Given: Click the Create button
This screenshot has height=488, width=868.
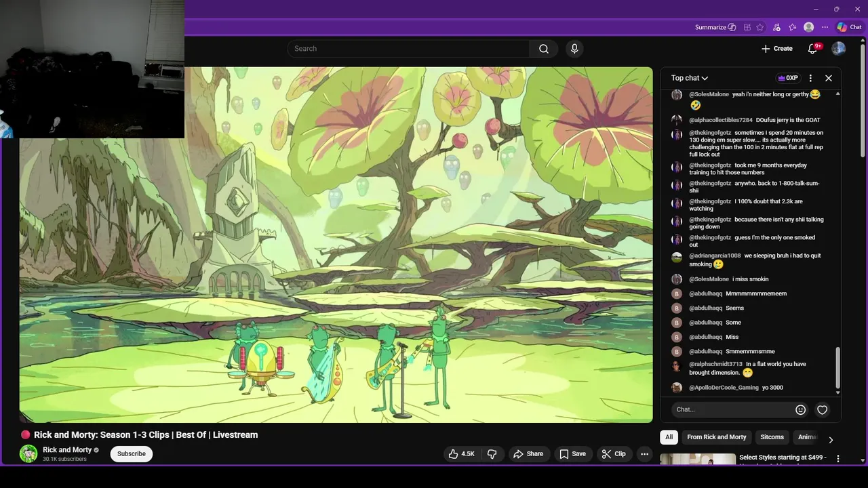Looking at the screenshot, I should pos(776,49).
